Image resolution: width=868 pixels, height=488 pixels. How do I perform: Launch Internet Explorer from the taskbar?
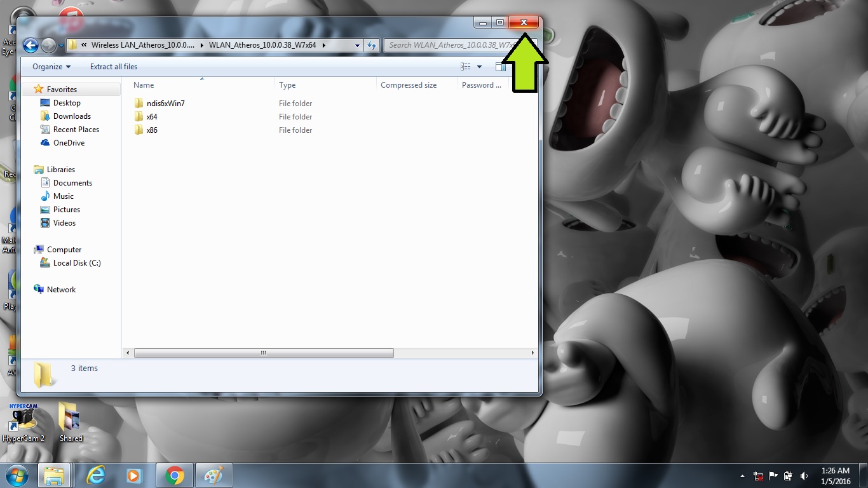96,476
